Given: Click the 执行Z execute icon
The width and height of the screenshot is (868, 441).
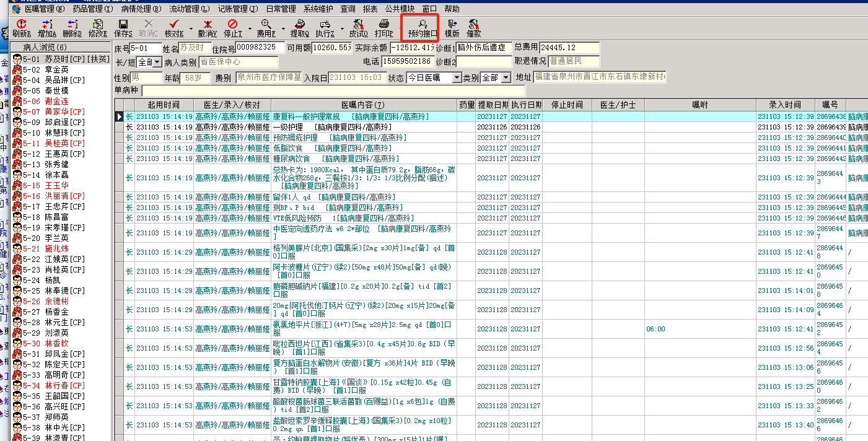Looking at the screenshot, I should pos(325,28).
